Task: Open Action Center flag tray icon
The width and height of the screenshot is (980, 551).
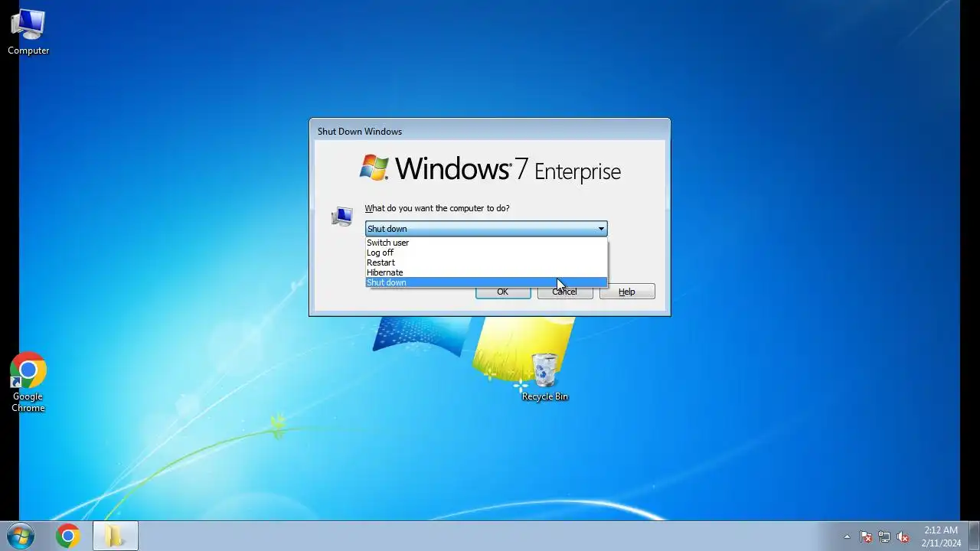Action: tap(866, 536)
